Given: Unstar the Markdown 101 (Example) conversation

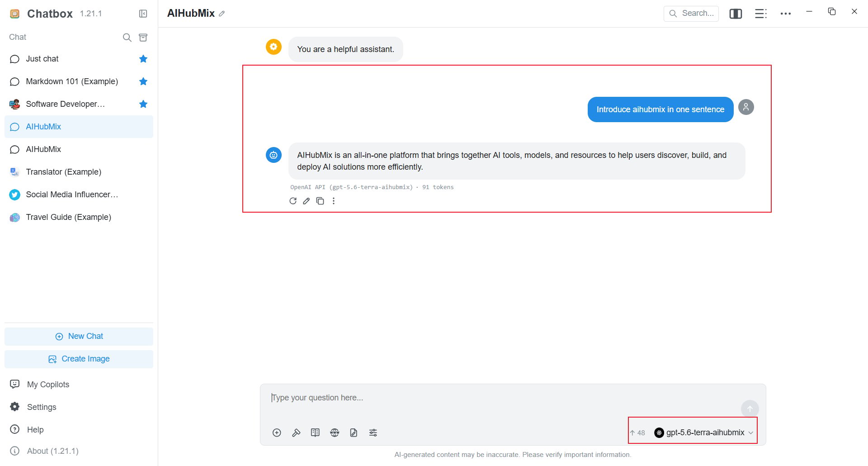Looking at the screenshot, I should (143, 81).
